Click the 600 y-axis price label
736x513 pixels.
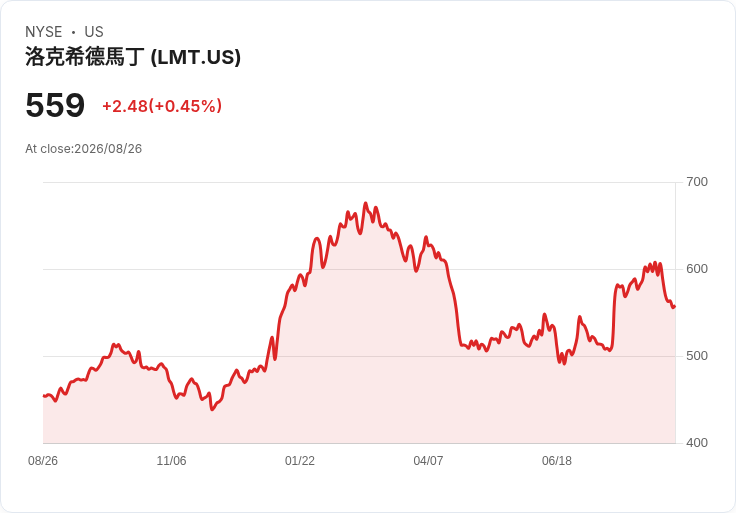point(697,269)
